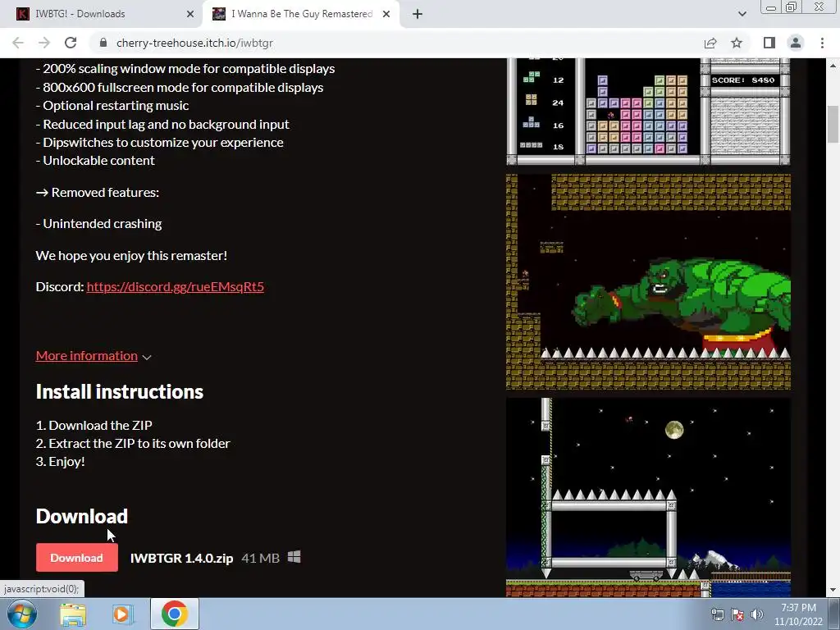Open a new browser tab
The height and width of the screenshot is (630, 840).
[418, 14]
